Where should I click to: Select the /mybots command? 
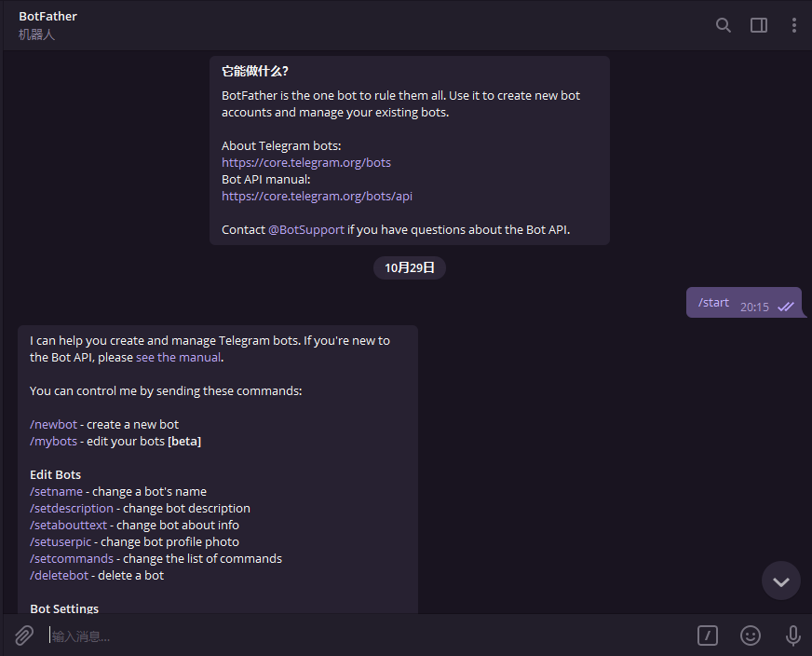coord(53,441)
